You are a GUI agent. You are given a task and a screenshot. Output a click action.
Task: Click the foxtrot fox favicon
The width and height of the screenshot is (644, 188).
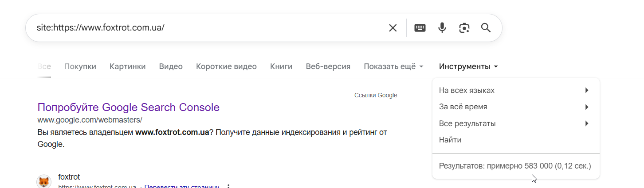point(43,182)
